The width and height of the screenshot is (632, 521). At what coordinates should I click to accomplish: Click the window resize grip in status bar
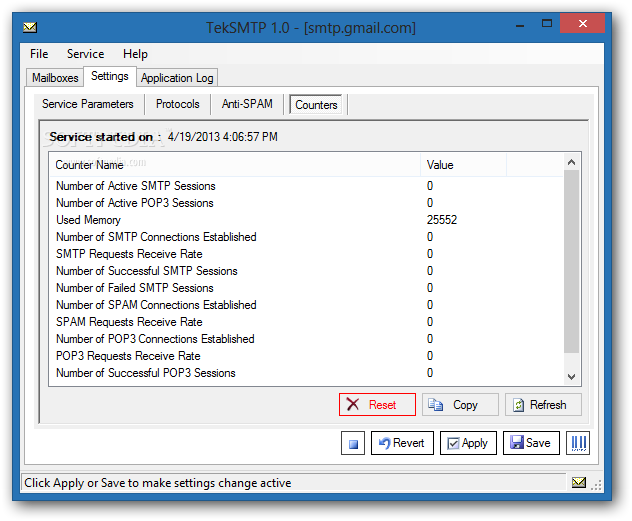click(x=596, y=485)
